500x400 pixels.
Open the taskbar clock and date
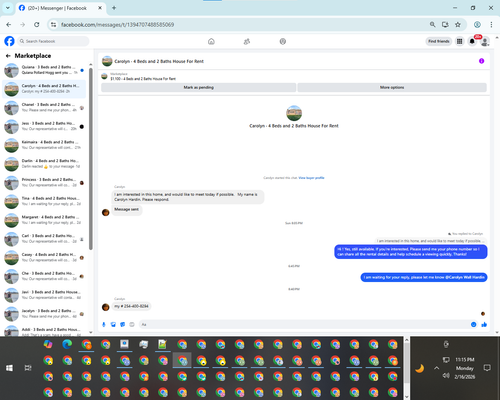465,368
